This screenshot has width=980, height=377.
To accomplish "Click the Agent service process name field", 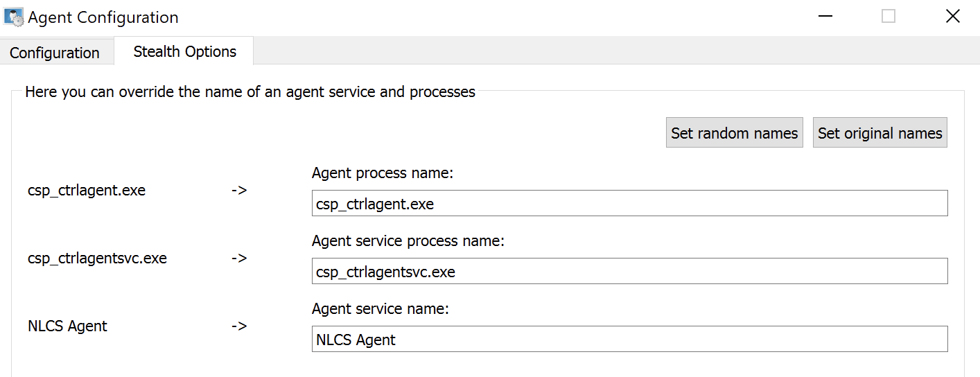I will 629,272.
